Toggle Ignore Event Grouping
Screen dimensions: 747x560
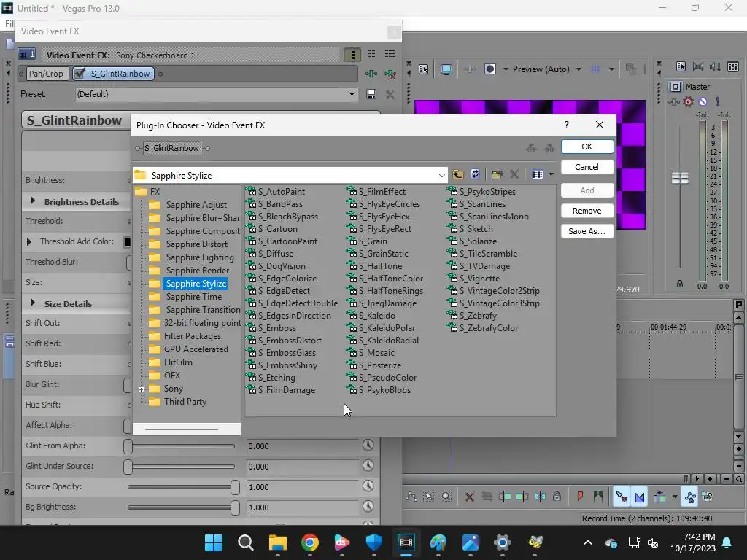tap(708, 497)
